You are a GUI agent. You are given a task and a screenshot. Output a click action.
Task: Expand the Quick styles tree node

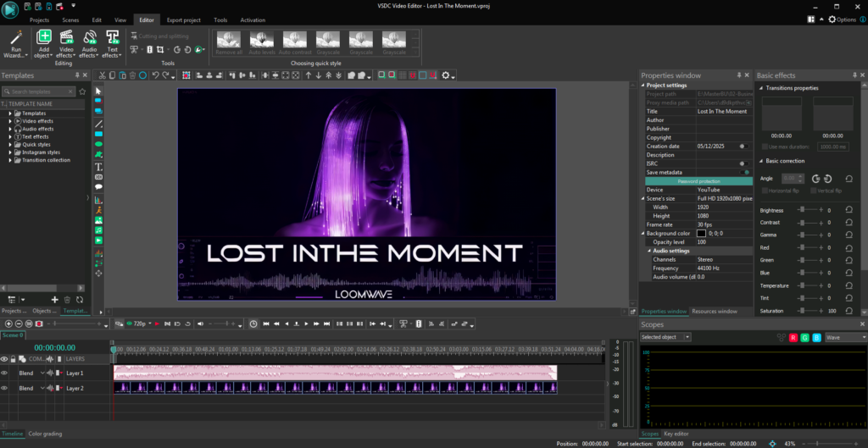point(10,144)
